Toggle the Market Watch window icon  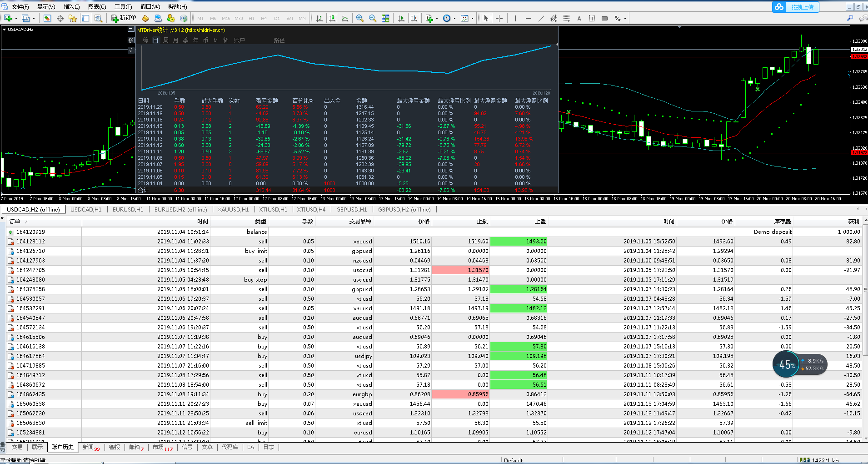(x=47, y=18)
